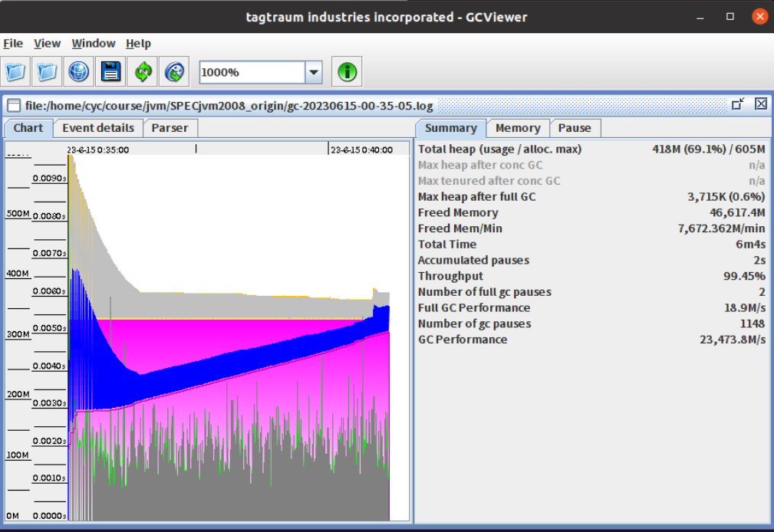
Task: Open the Window menu
Action: point(94,44)
